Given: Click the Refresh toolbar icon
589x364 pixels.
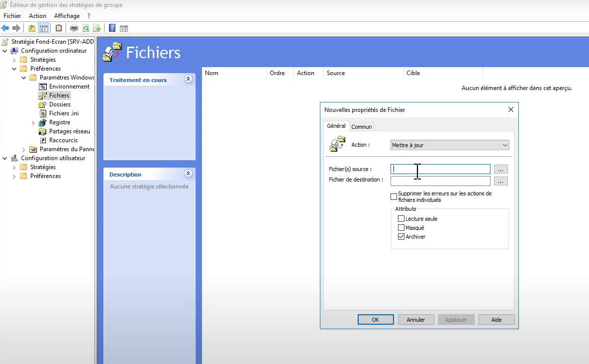Looking at the screenshot, I should point(86,28).
